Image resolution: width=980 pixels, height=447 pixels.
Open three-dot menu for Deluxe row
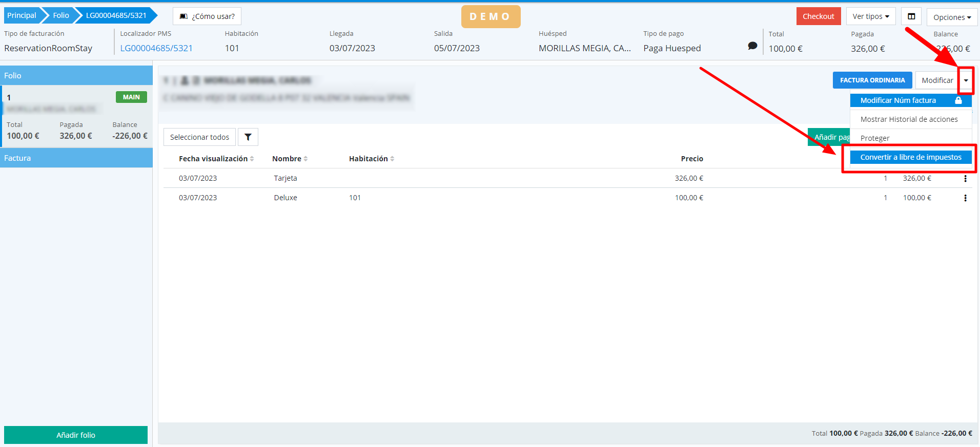tap(965, 198)
